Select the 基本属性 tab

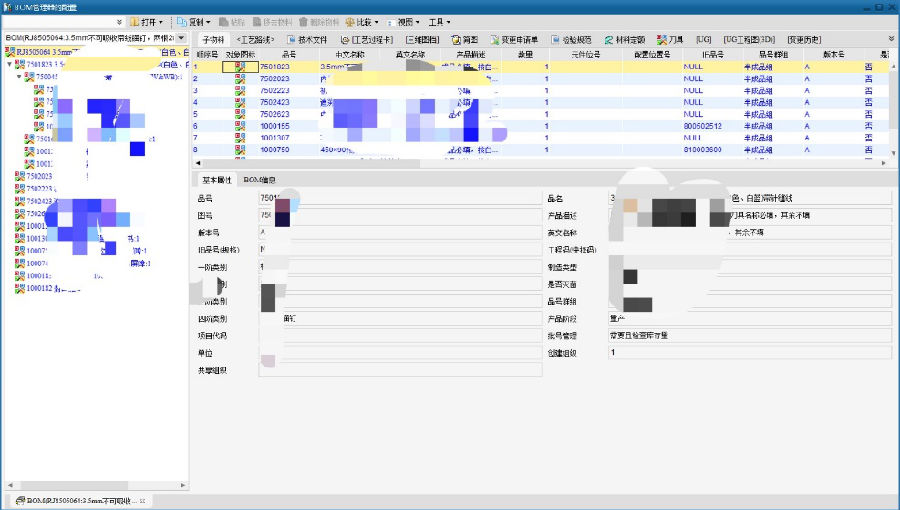click(x=216, y=180)
